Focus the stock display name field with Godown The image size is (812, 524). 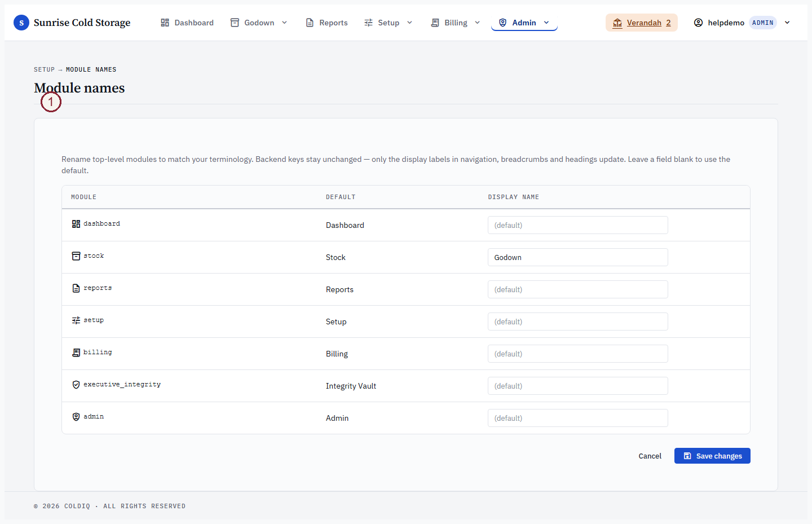point(577,257)
